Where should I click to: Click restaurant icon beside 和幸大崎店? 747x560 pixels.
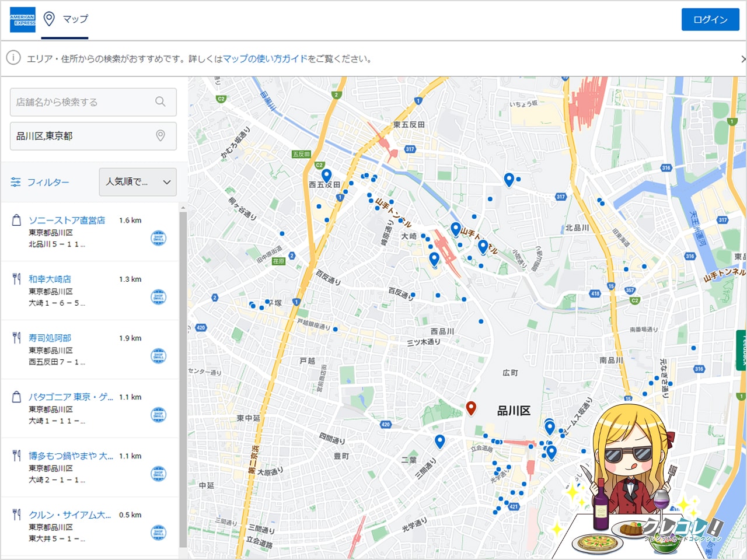click(16, 279)
